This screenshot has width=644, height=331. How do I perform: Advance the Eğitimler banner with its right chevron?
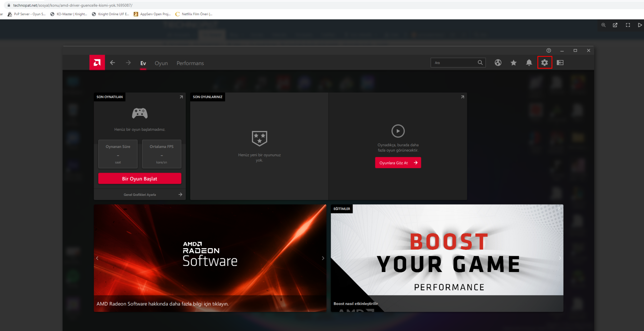pyautogui.click(x=560, y=258)
